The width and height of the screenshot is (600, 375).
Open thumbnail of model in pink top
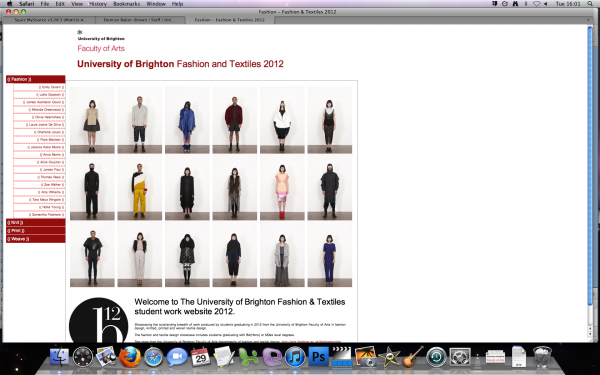tap(282, 187)
